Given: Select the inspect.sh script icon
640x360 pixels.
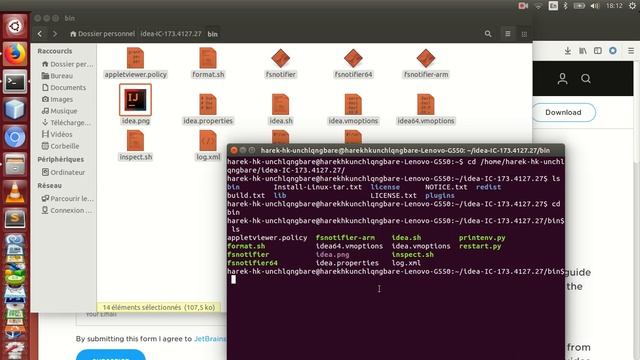Looking at the screenshot, I should click(x=135, y=140).
